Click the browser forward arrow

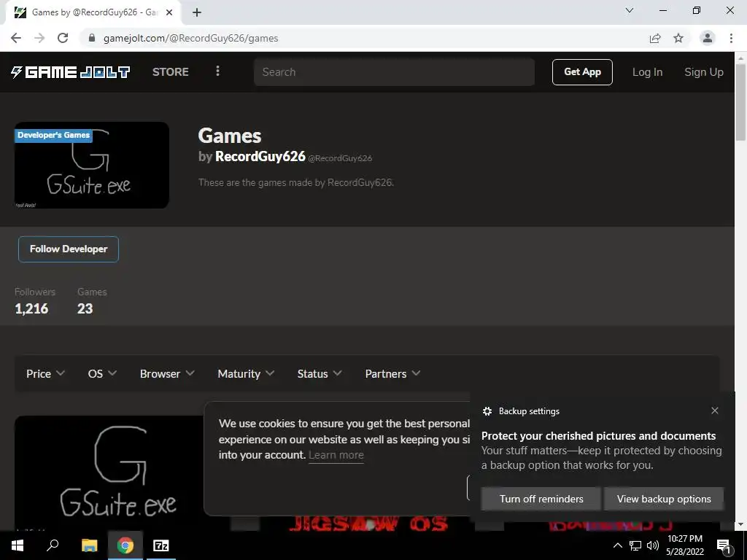(x=39, y=38)
